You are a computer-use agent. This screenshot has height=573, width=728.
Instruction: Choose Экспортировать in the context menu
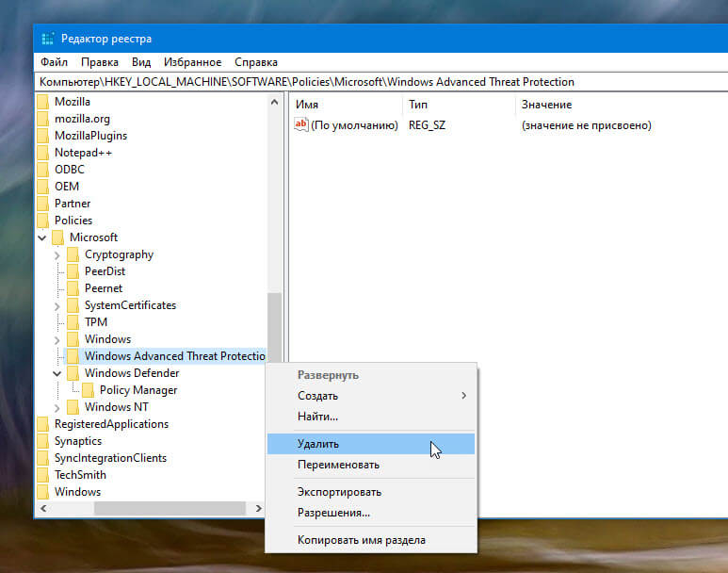click(371, 492)
